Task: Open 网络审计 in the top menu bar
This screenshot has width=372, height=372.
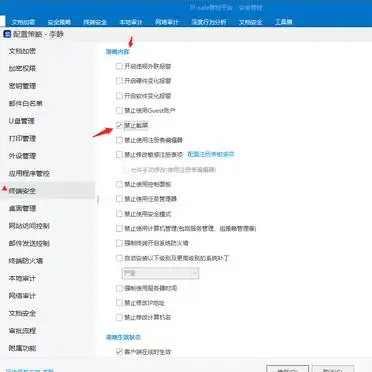Action: click(167, 22)
